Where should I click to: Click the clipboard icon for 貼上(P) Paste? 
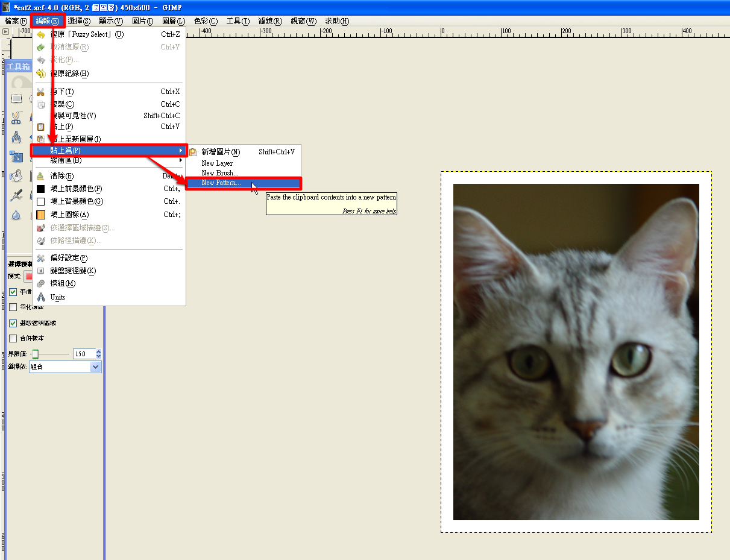pos(40,127)
